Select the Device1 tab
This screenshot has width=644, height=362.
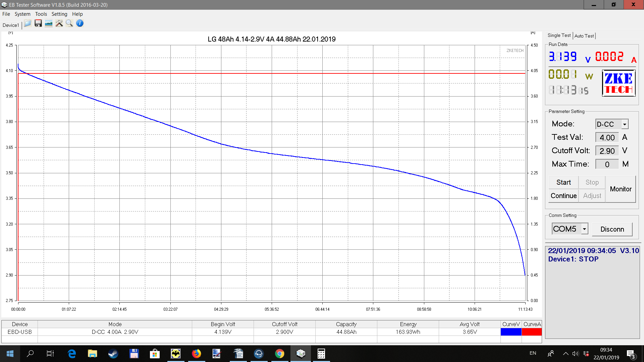click(x=11, y=25)
